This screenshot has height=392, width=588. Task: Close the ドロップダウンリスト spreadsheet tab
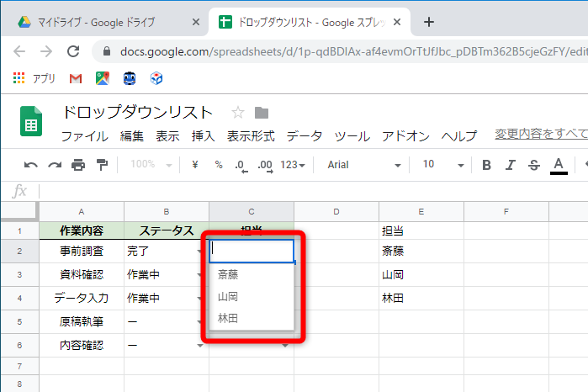pyautogui.click(x=397, y=22)
